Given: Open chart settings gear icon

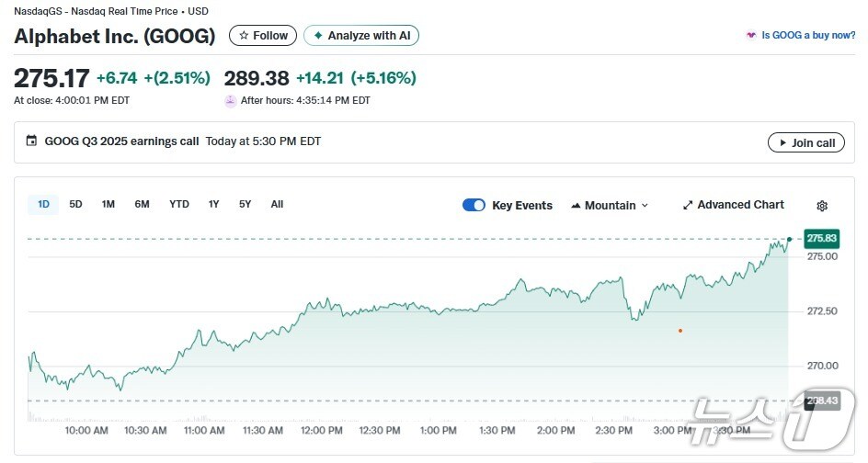Looking at the screenshot, I should click(822, 206).
